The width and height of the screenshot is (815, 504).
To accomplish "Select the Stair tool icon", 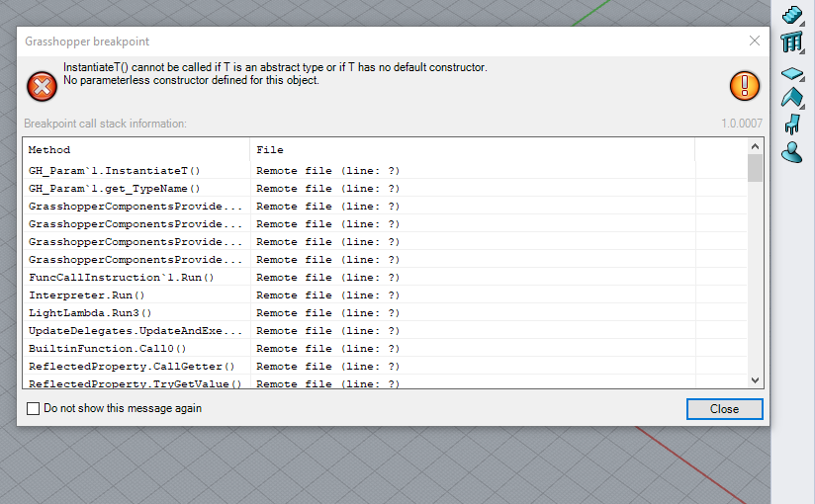I will point(792,15).
